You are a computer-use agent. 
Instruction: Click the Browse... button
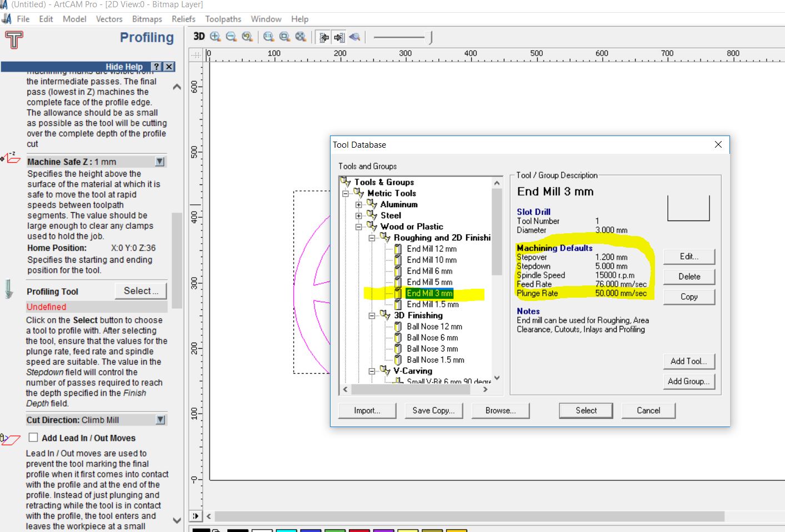501,410
